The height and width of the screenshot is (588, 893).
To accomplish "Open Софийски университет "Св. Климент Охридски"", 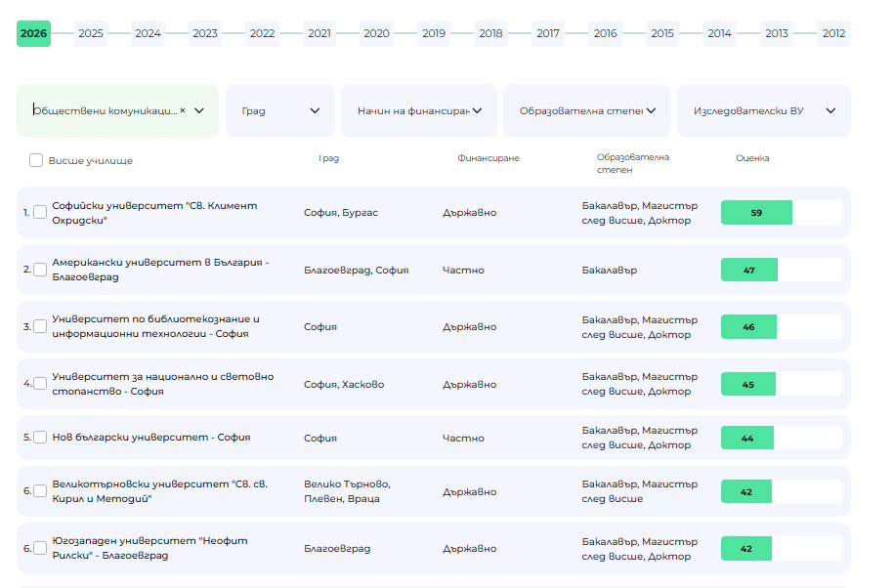I will [154, 213].
